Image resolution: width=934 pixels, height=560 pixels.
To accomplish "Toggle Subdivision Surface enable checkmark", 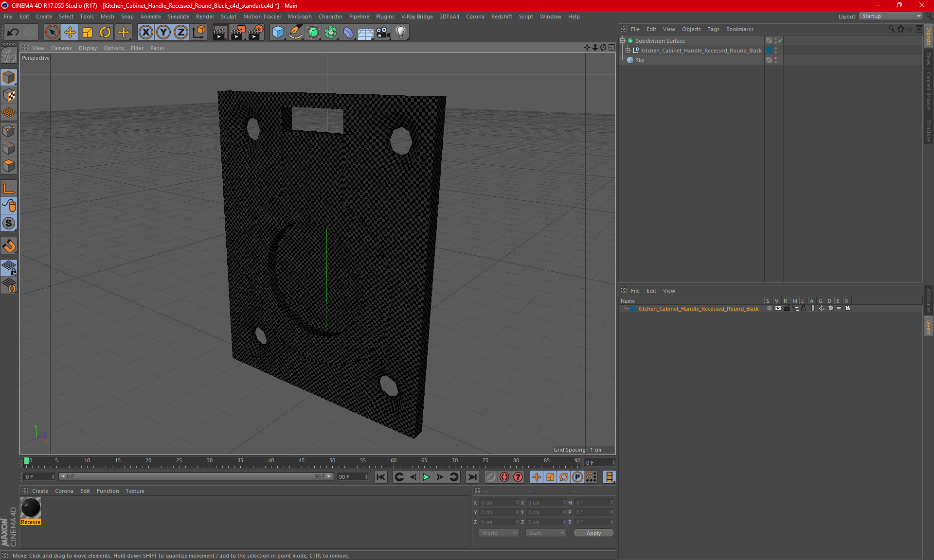I will [x=780, y=41].
